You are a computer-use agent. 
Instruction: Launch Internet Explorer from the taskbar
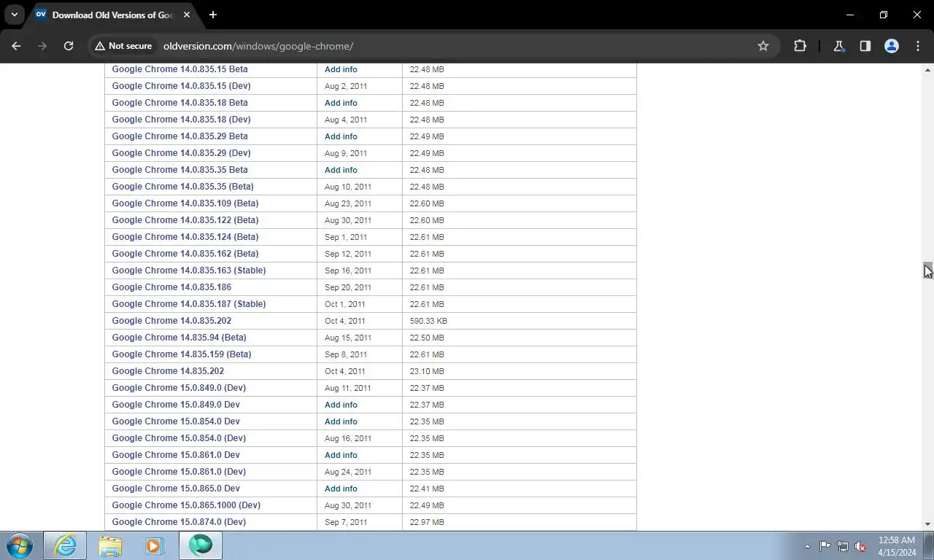tap(65, 545)
